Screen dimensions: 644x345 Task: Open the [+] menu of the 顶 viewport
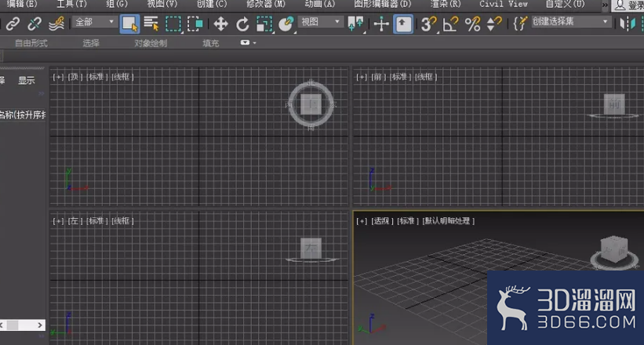click(x=58, y=76)
